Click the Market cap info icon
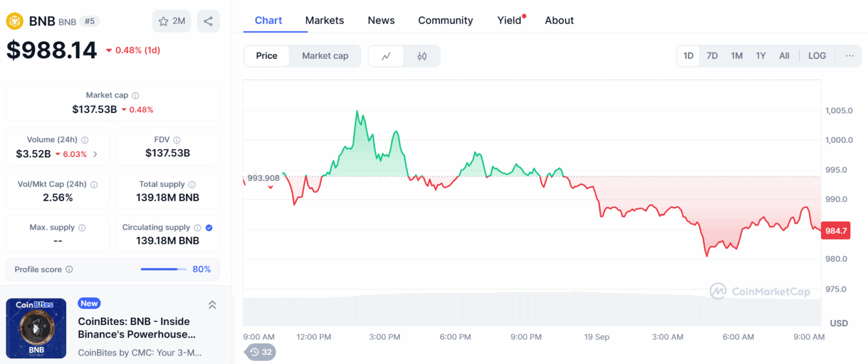Image resolution: width=868 pixels, height=364 pixels. pyautogui.click(x=136, y=95)
